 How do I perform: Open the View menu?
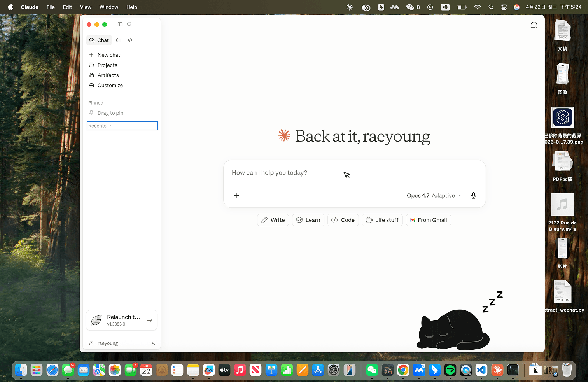pos(86,7)
